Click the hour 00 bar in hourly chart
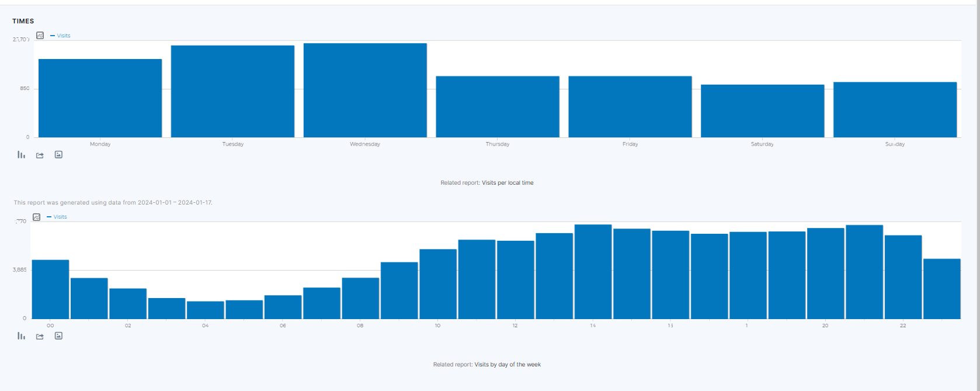 (x=50, y=289)
